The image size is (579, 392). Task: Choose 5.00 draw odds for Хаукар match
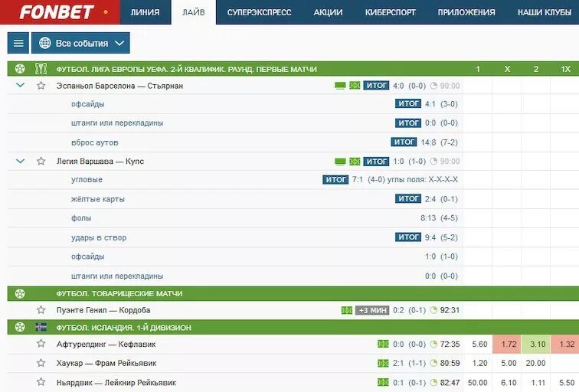tap(509, 363)
